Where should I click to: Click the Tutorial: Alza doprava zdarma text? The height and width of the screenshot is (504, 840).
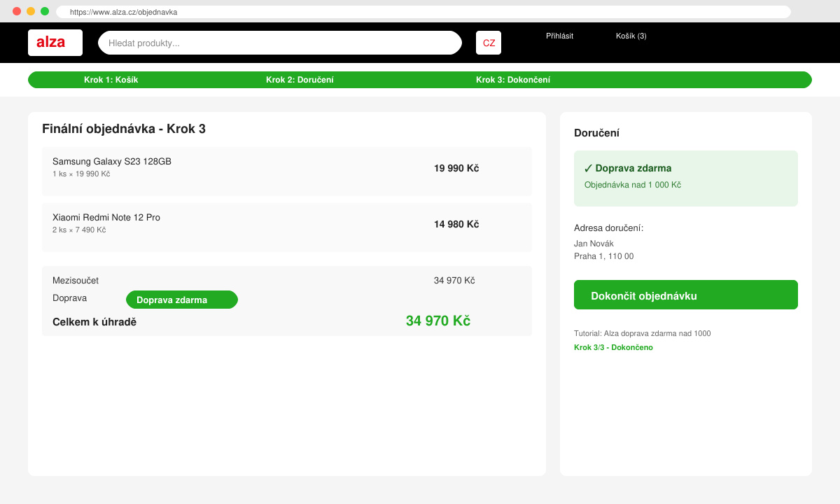[x=642, y=333]
